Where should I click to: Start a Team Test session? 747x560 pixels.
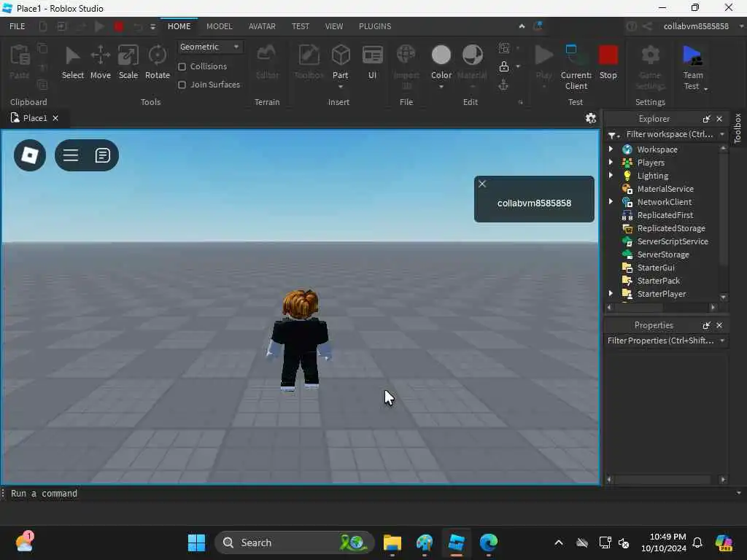coord(692,67)
